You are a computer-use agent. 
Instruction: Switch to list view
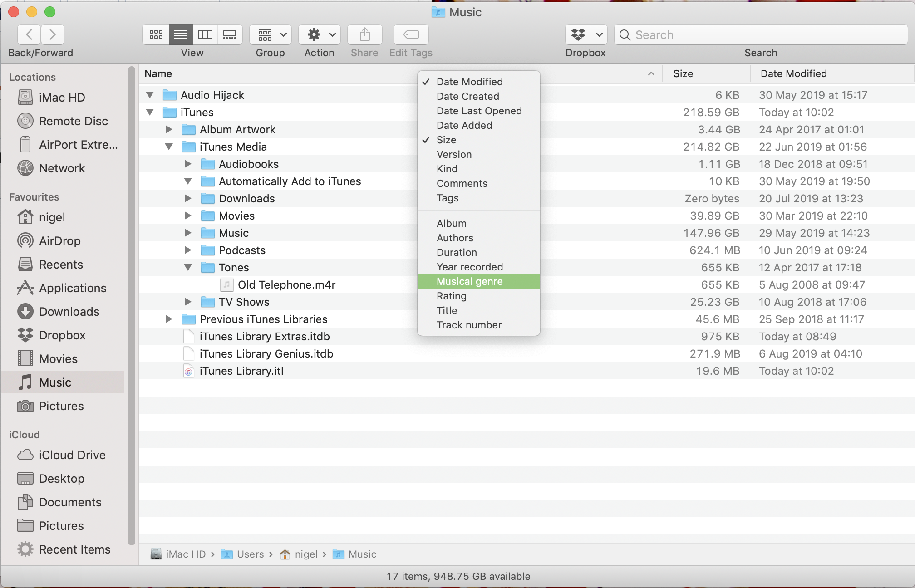coord(181,34)
